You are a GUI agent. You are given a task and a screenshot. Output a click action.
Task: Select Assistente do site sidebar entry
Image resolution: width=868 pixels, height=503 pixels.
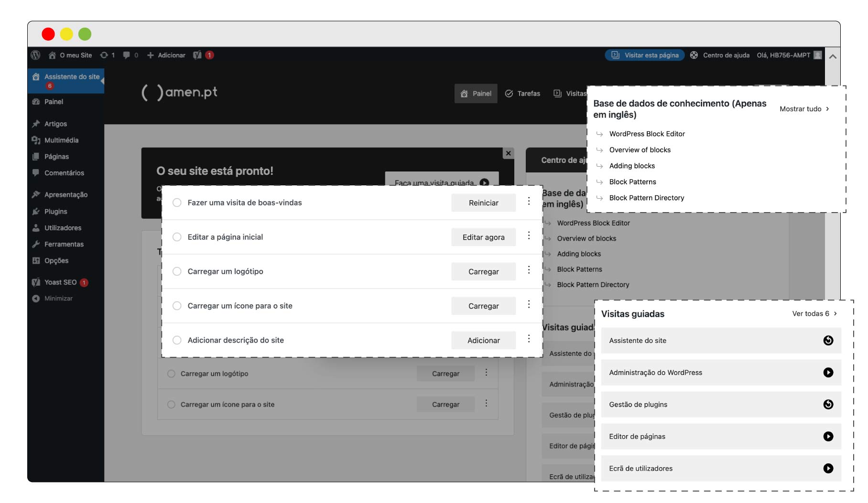[x=65, y=81]
